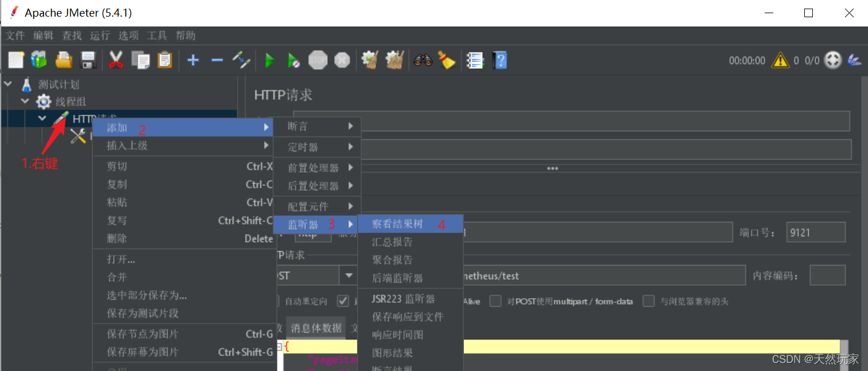Expand the 前置处理器 submenu

coord(317,167)
